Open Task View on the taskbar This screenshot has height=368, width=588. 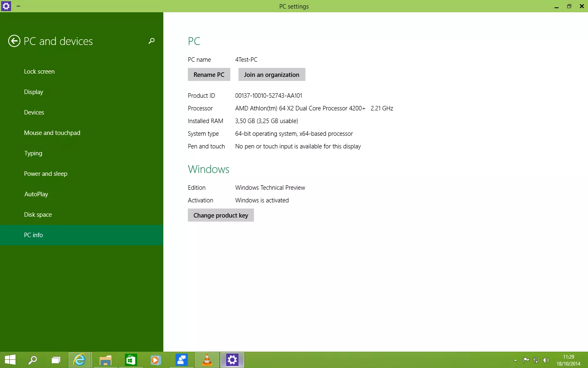[x=56, y=360]
